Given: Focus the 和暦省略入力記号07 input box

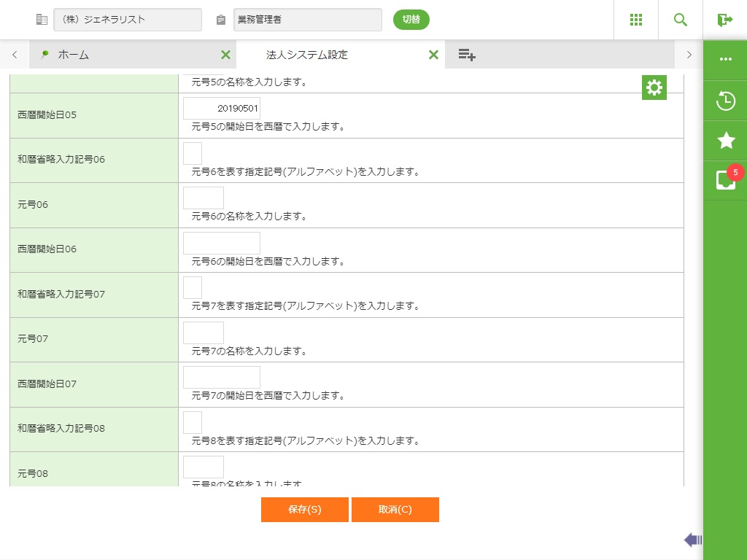Looking at the screenshot, I should (193, 287).
